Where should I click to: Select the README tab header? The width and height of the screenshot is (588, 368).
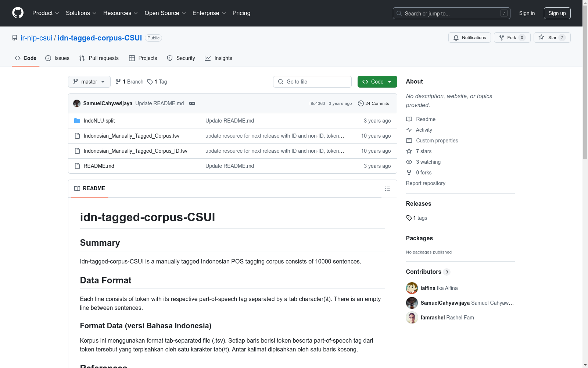coord(90,188)
